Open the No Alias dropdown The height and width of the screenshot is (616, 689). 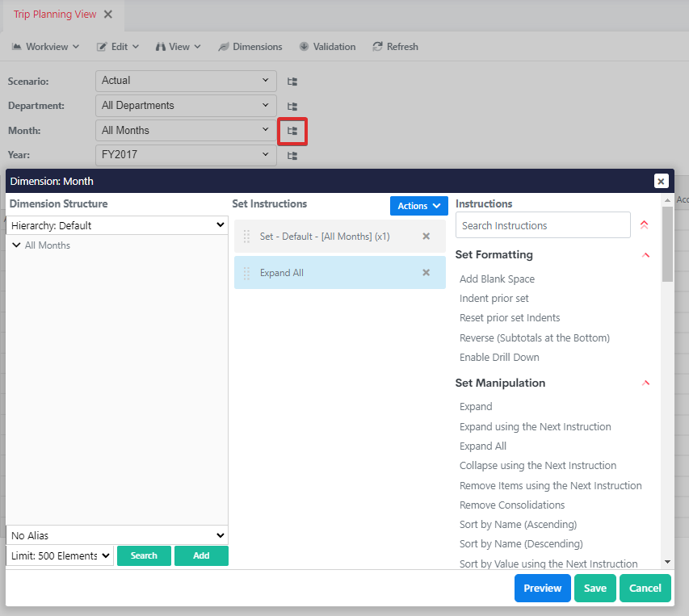pos(117,535)
